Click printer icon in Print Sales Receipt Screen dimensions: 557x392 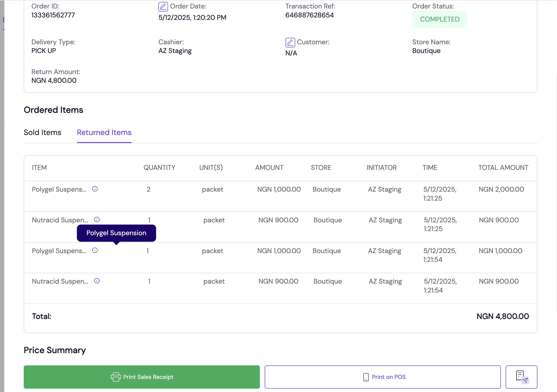pos(116,377)
